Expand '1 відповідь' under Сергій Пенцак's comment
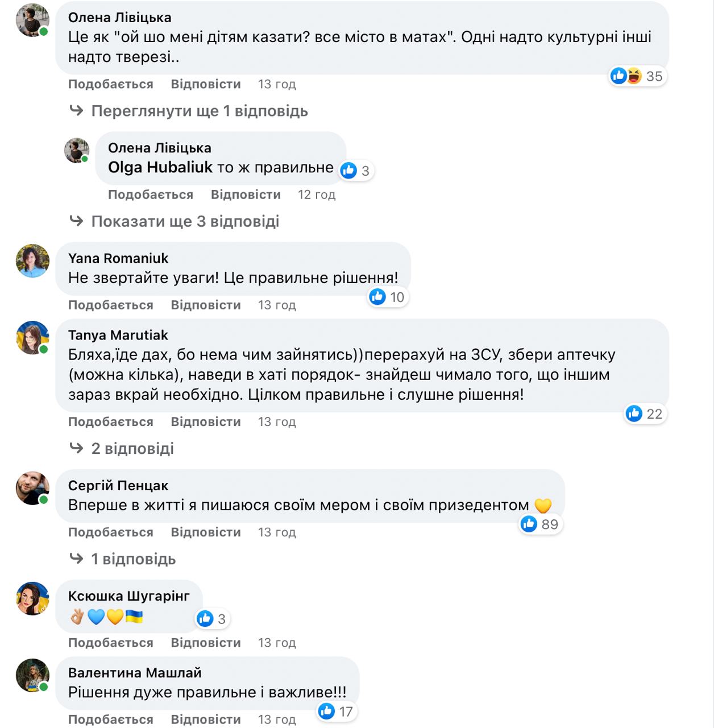Image resolution: width=714 pixels, height=728 pixels. 133,559
